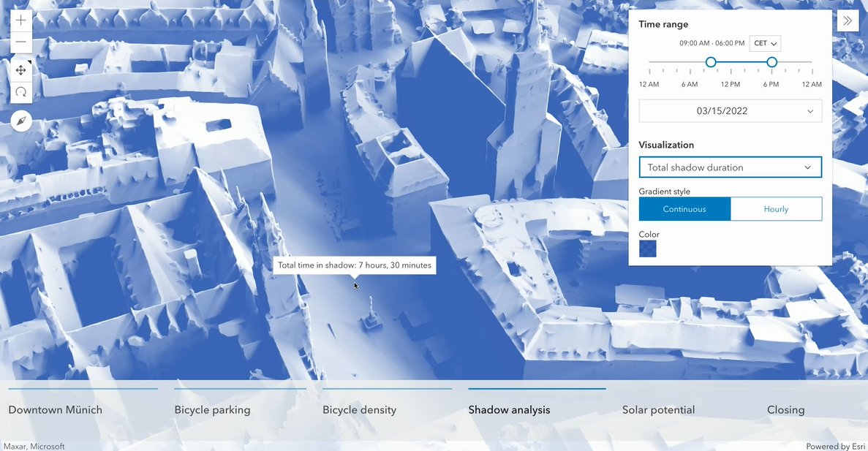Click the 09:00 AM - 06:00 PM range text
The image size is (868, 451).
tap(712, 43)
